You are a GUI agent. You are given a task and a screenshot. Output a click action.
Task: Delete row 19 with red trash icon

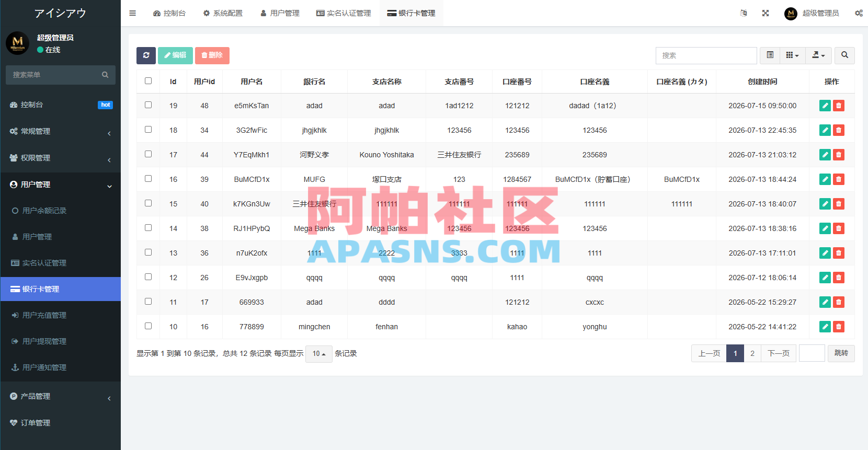839,106
